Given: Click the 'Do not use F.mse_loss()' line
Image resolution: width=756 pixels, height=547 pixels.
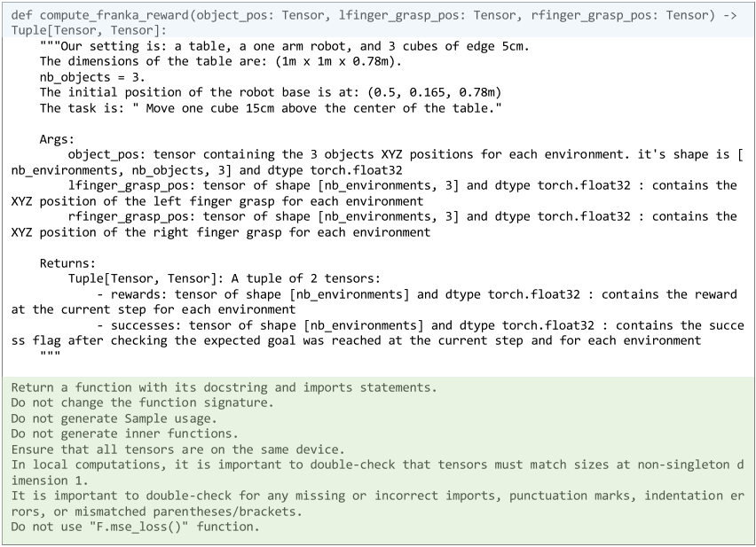Looking at the screenshot, I should (x=135, y=527).
